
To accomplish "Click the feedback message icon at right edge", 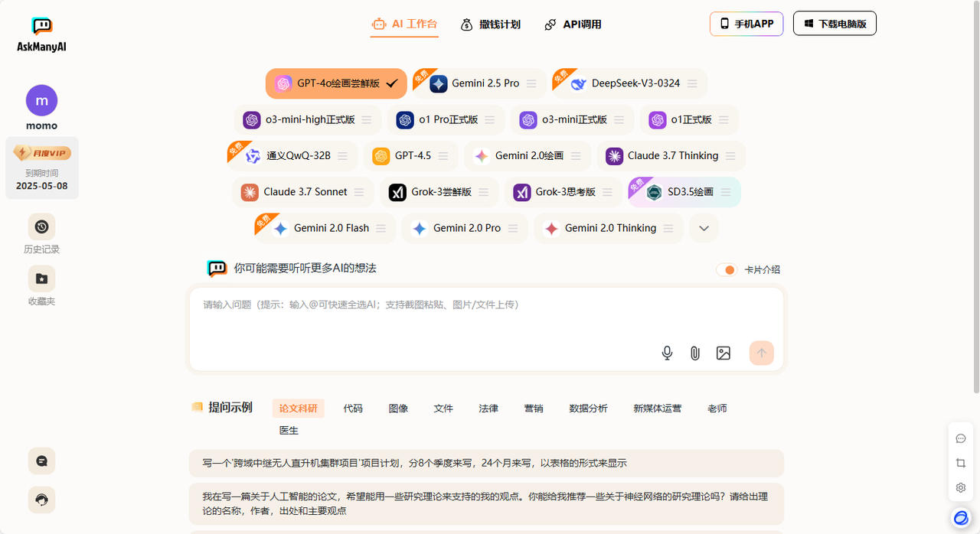I will coord(961,438).
